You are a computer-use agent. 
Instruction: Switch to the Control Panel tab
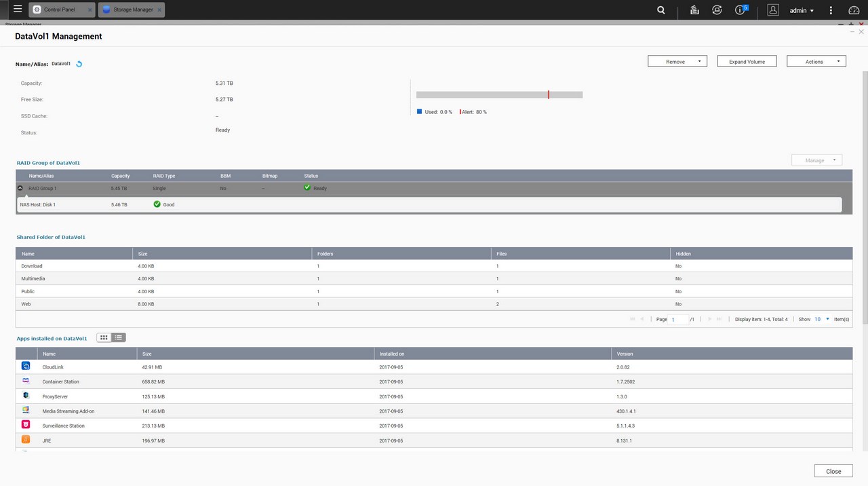point(61,10)
